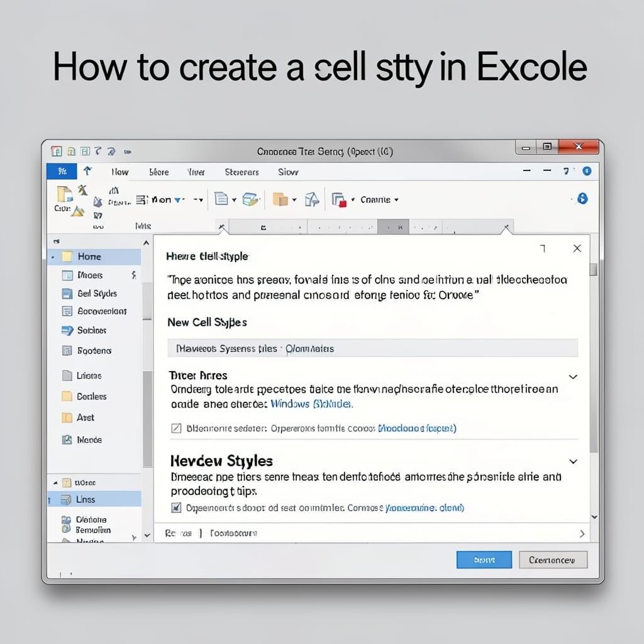This screenshot has height=644, width=644.
Task: Click the sidebar scroll down arrow
Action: pyautogui.click(x=147, y=536)
